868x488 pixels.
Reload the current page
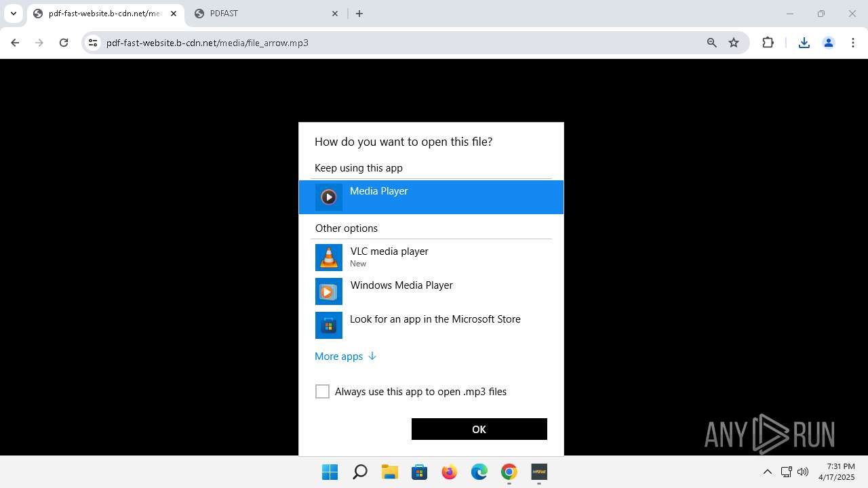coord(64,43)
